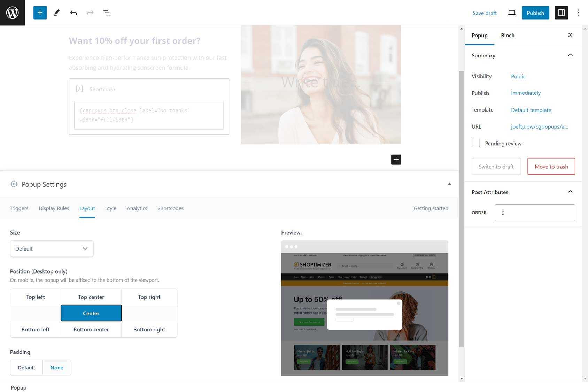
Task: Select the sunscreen description paragraph
Action: 149,62
